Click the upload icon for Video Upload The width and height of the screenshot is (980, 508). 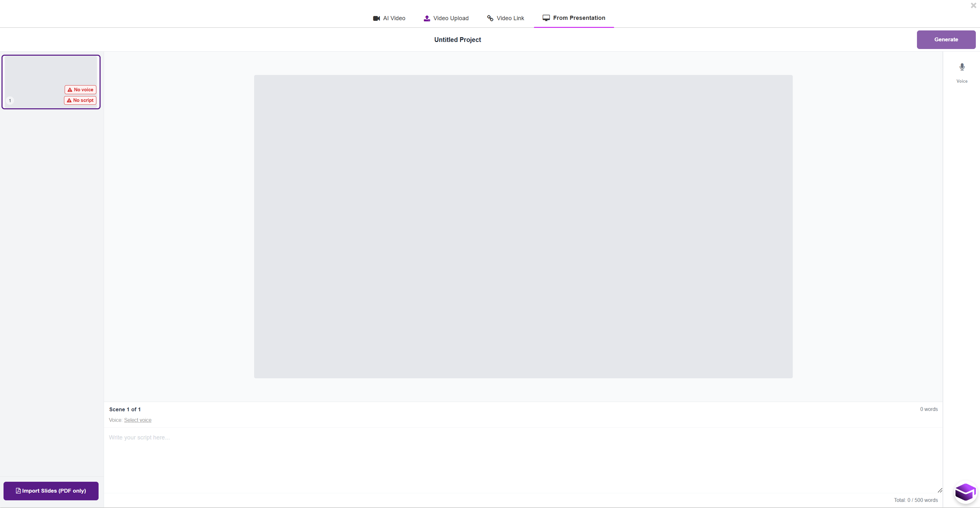pos(427,18)
